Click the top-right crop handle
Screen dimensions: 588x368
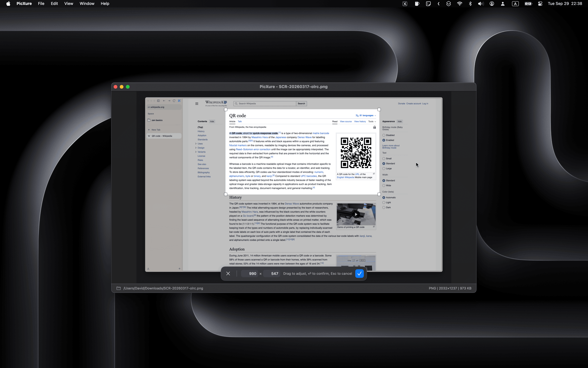tap(379, 109)
